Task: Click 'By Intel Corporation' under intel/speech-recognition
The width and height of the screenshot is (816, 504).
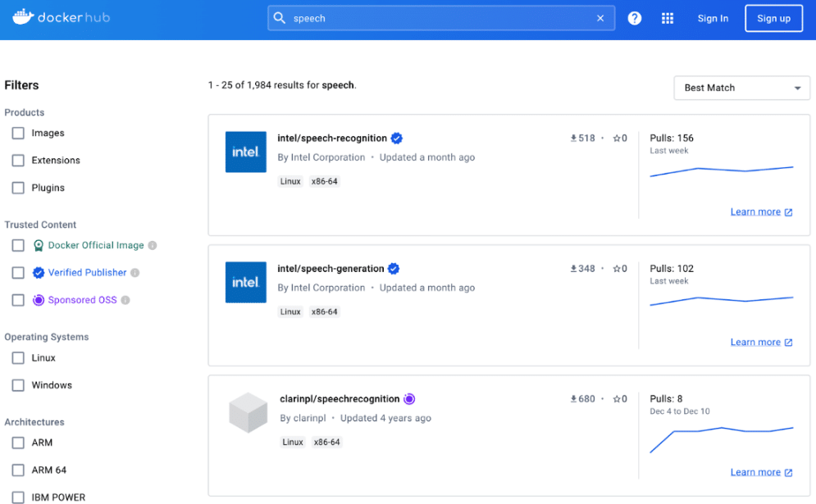Action: tap(321, 157)
